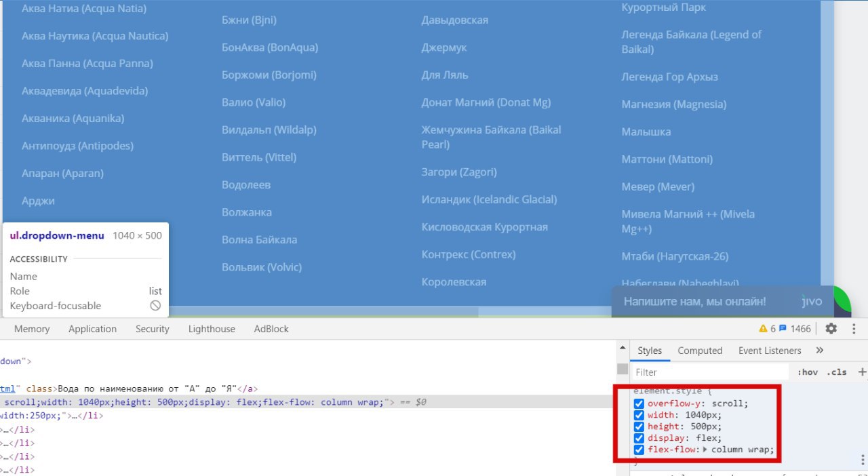Click the 'column wrap' flex-flow value
The height and width of the screenshot is (476, 868).
[739, 450]
